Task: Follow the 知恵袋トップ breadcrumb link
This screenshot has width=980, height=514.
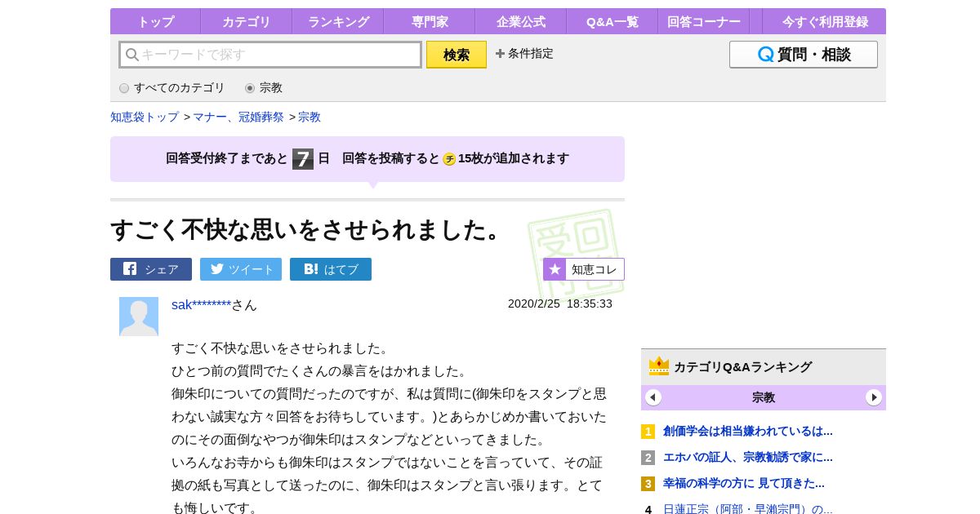Action: point(145,117)
